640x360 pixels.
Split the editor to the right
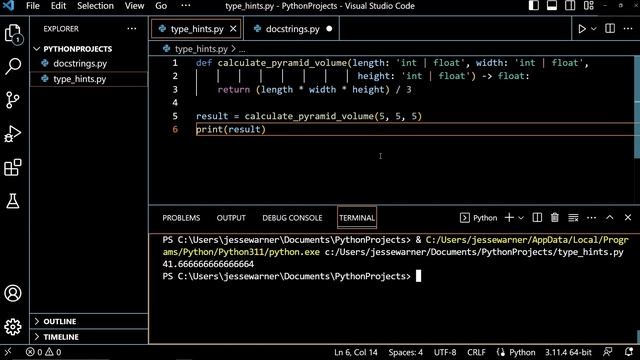coord(610,29)
